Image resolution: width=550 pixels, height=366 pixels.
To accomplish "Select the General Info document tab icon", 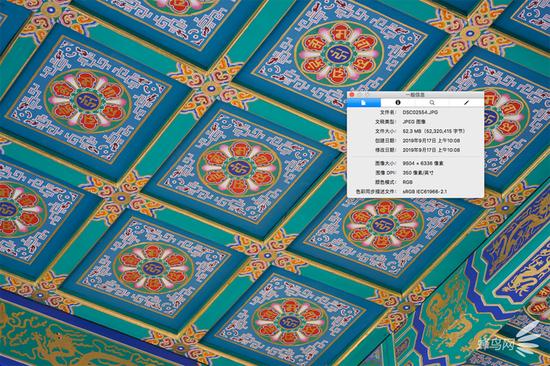I will tap(364, 102).
